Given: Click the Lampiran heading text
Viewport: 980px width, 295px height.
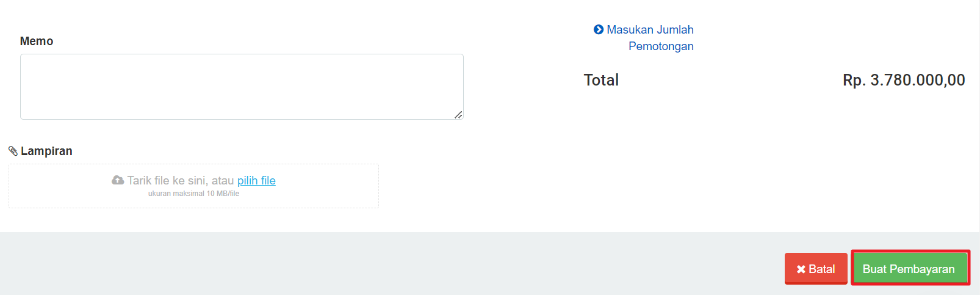Looking at the screenshot, I should 46,151.
